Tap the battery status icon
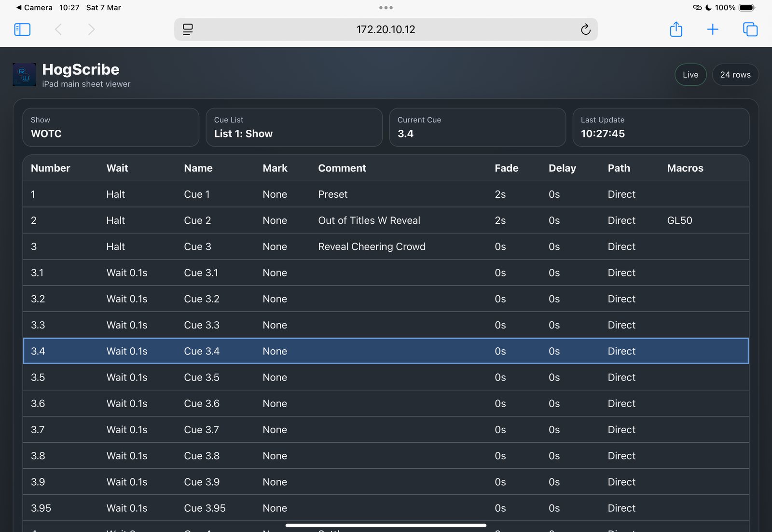772x532 pixels. click(747, 8)
